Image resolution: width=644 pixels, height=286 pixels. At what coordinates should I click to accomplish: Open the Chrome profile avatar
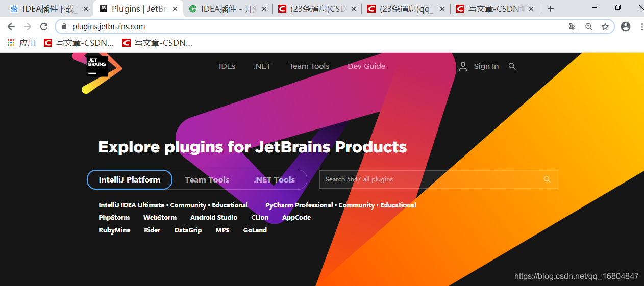click(626, 27)
